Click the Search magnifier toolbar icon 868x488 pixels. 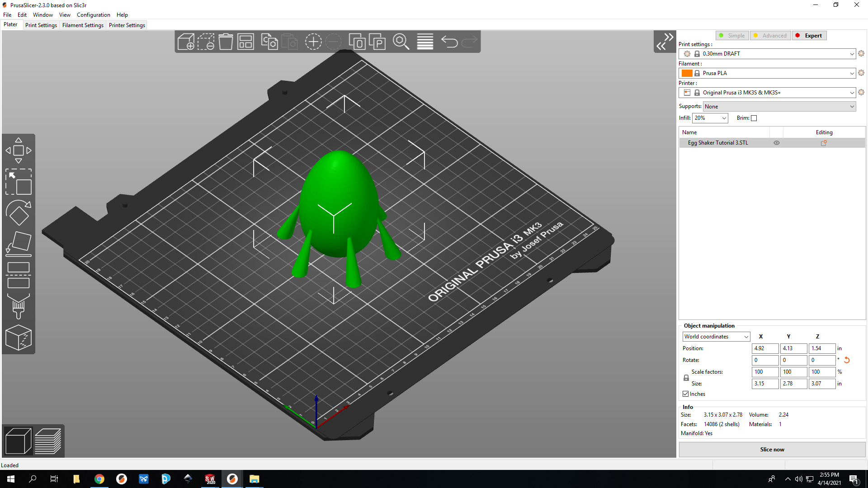coord(401,42)
